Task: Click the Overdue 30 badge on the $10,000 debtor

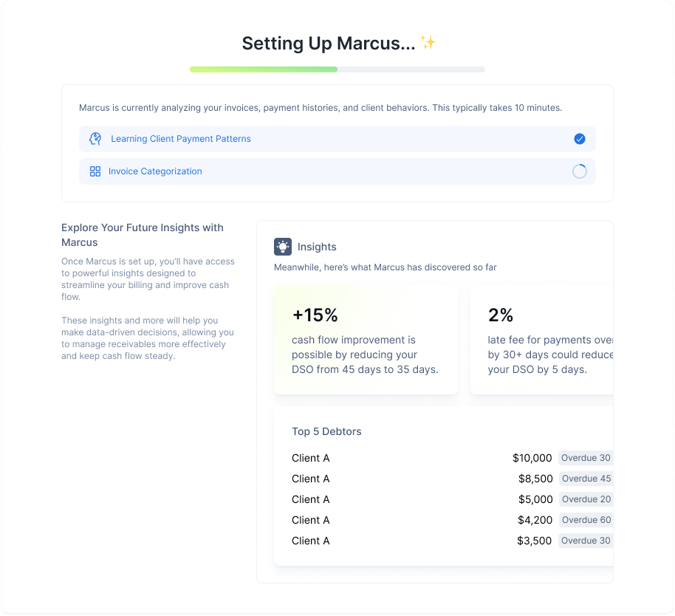Action: [586, 458]
